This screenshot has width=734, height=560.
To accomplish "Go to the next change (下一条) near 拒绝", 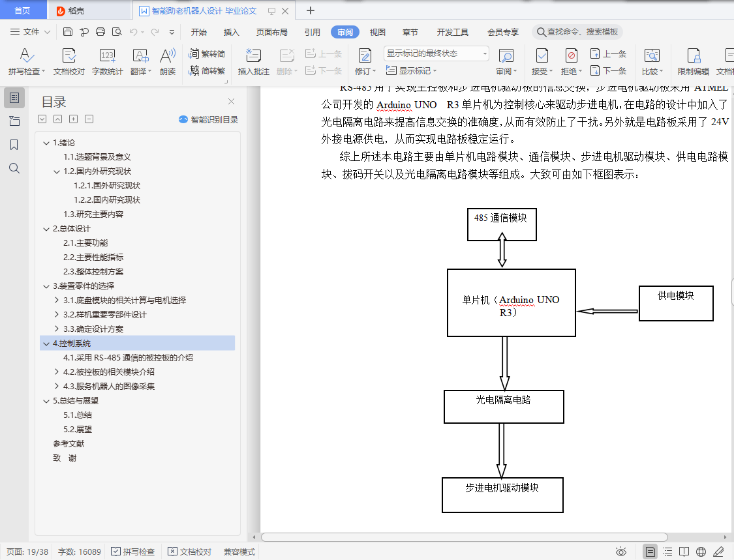I will point(608,70).
